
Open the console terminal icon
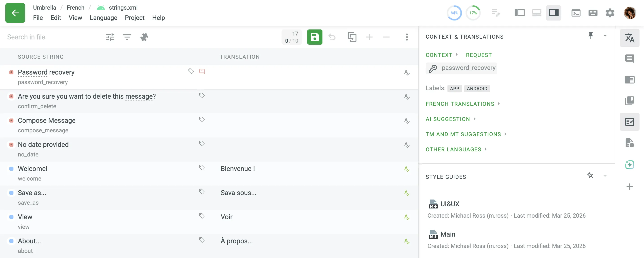coord(576,13)
